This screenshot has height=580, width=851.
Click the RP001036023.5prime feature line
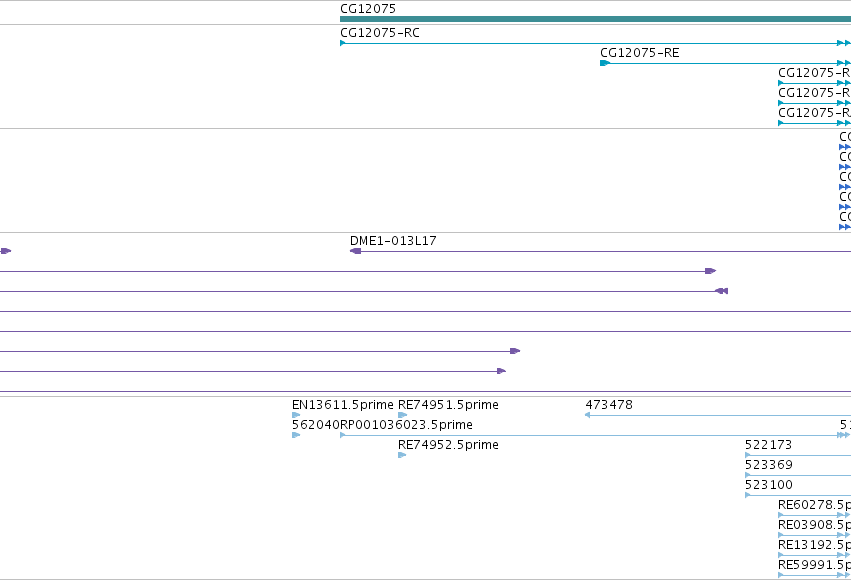[x=595, y=435]
